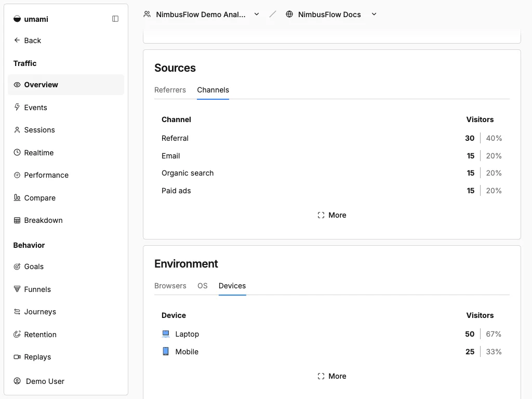Viewport: 532px width, 399px height.
Task: Click the Funnels icon
Action: pos(17,289)
